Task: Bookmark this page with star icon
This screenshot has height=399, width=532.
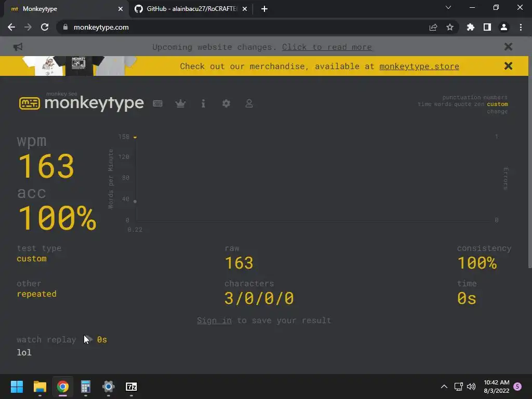Action: pos(450,27)
